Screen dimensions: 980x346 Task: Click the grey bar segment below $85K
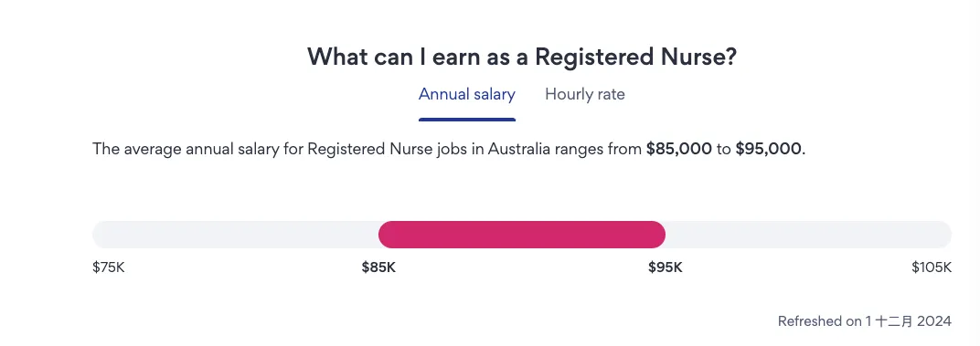point(236,235)
